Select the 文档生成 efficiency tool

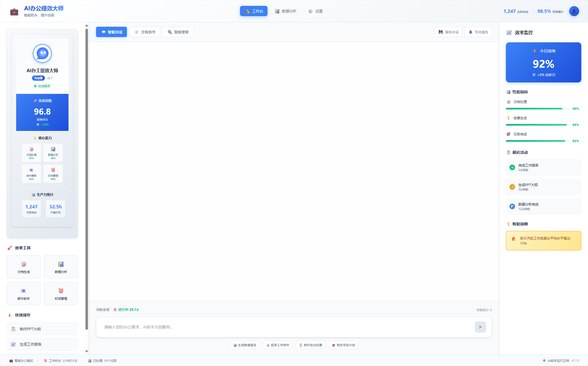tap(24, 267)
